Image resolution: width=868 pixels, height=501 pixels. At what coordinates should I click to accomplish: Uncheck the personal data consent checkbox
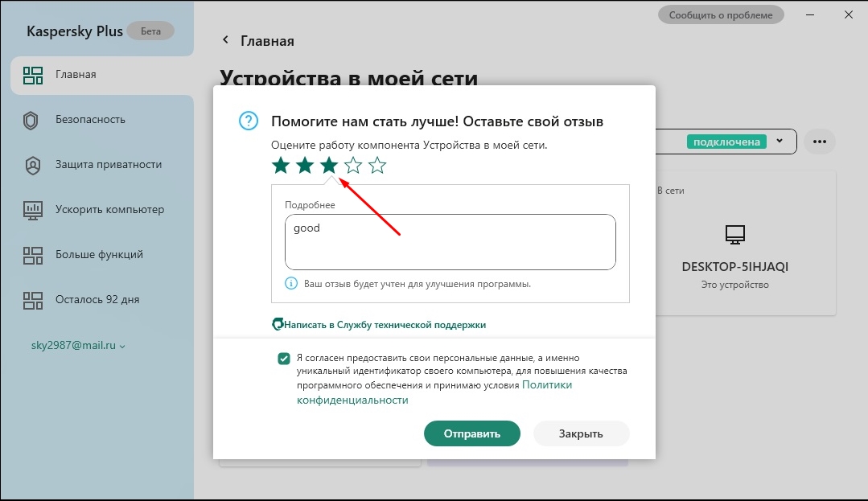284,359
